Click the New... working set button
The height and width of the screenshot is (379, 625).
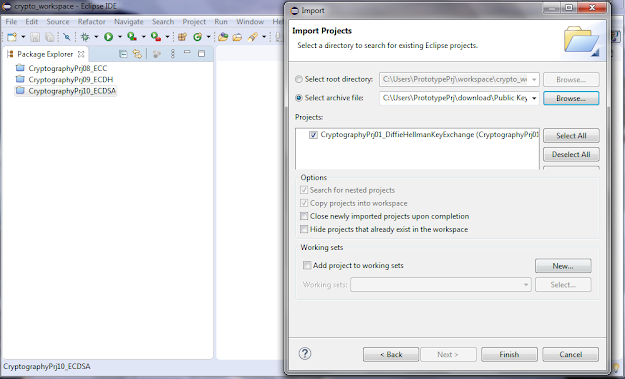click(x=563, y=266)
